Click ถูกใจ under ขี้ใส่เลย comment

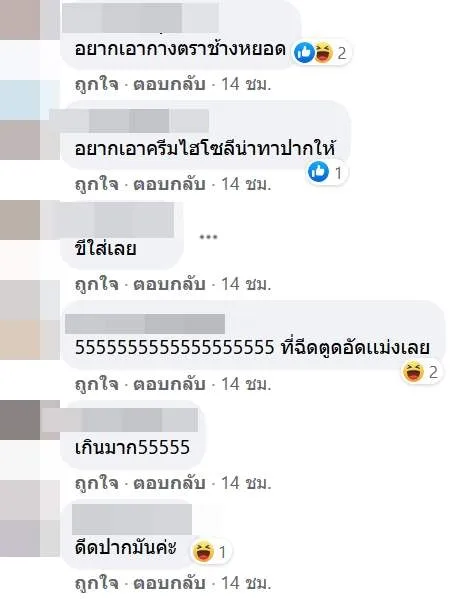(x=97, y=285)
